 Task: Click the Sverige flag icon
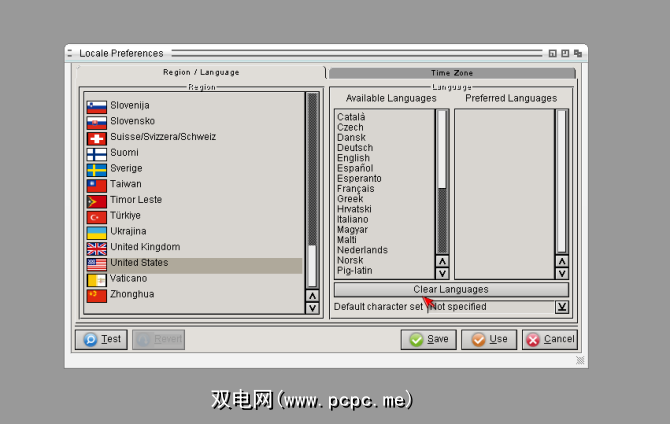pyautogui.click(x=97, y=170)
